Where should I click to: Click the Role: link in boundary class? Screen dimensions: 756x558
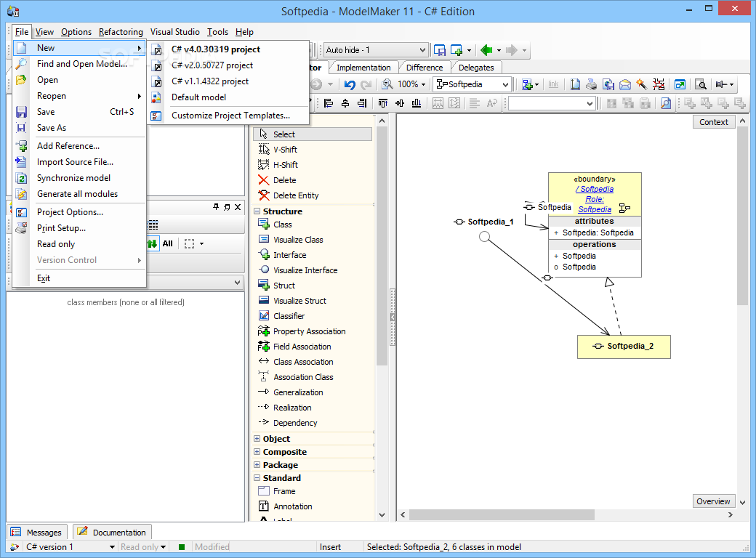(595, 199)
